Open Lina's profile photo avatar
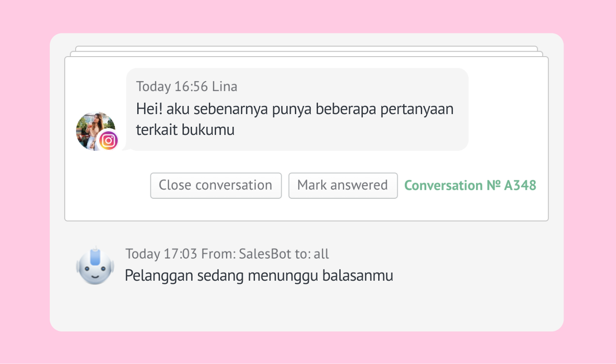Screen dimensions: 616x364 [x=95, y=131]
